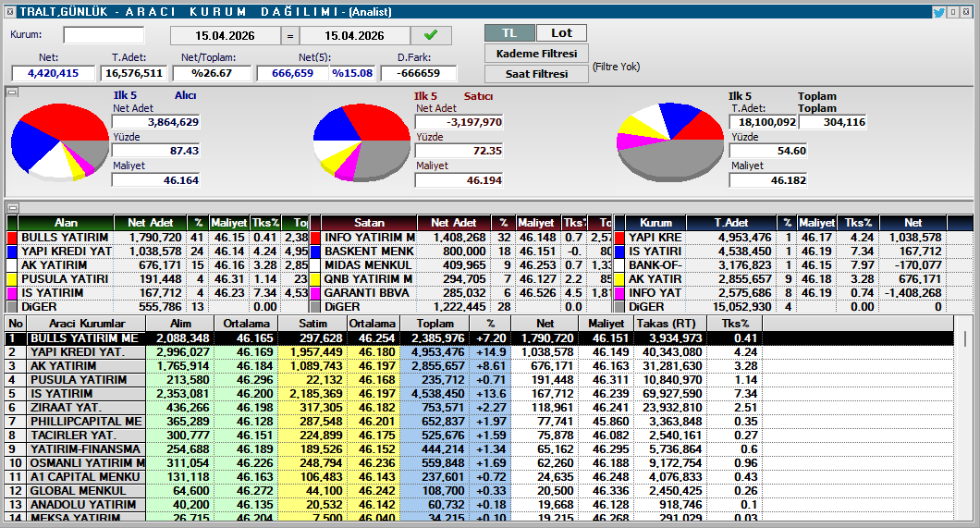The image size is (980, 528).
Task: Click Takas value 40,343,080 of YAPI KREDI
Action: 670,351
